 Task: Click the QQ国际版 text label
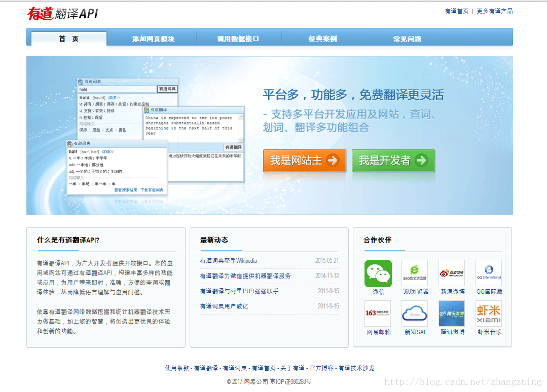[489, 292]
